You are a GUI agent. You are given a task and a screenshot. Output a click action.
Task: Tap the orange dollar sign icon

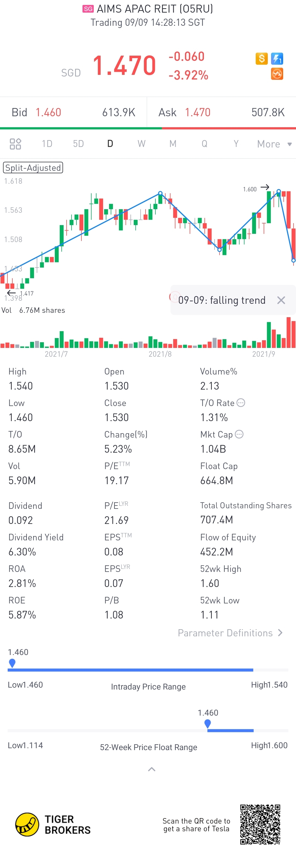point(261,59)
